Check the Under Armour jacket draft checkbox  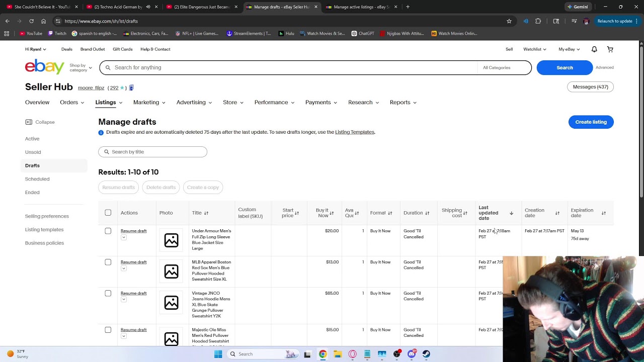[108, 231]
